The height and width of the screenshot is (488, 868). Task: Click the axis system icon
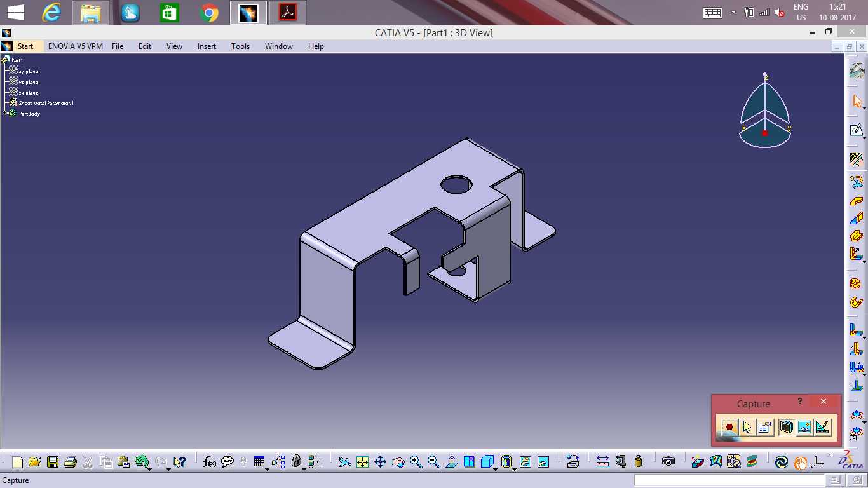pyautogui.click(x=817, y=462)
